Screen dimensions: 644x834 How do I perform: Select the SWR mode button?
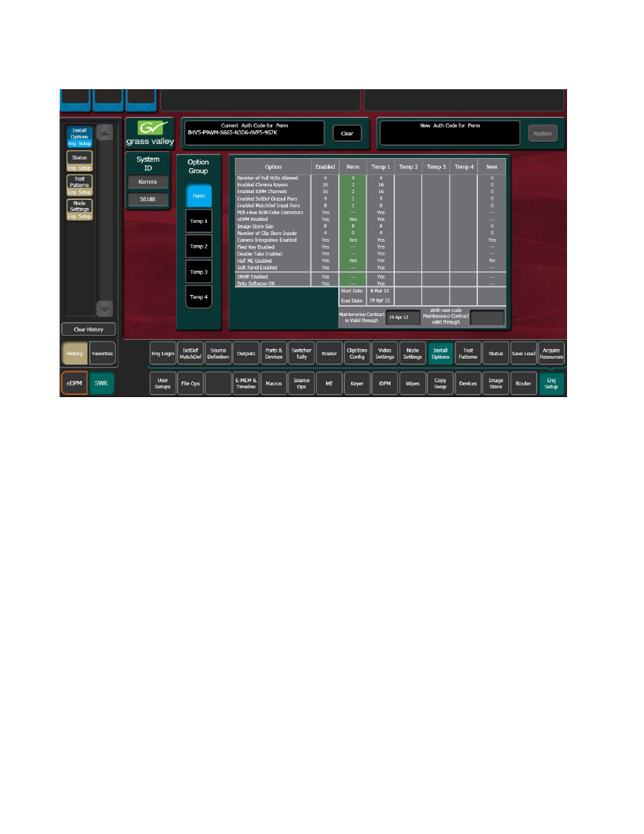[101, 383]
